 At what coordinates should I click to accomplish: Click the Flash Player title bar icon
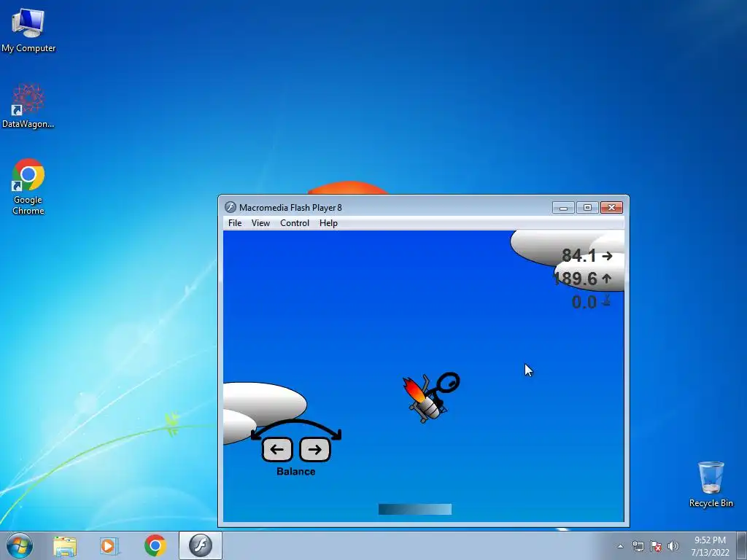tap(231, 207)
